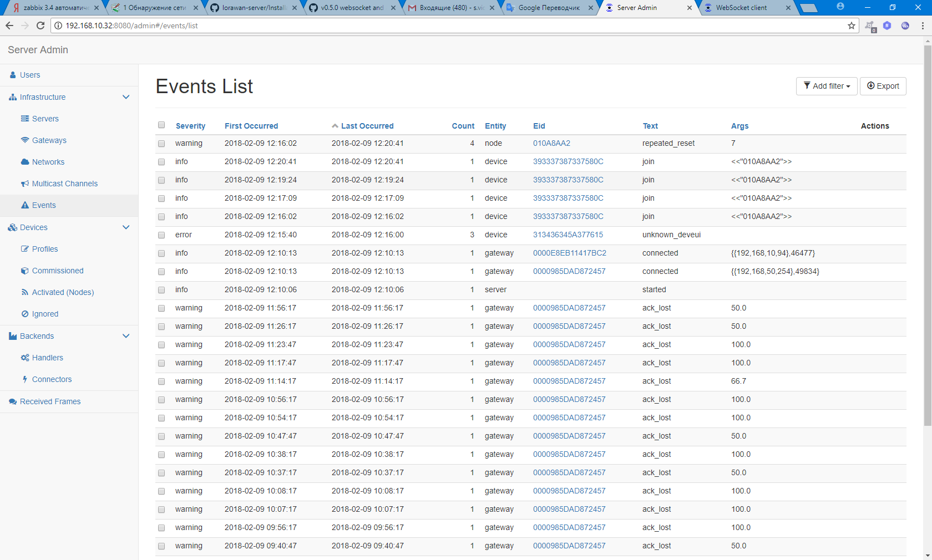932x560 pixels.
Task: Click the Servers list icon
Action: pyautogui.click(x=25, y=119)
